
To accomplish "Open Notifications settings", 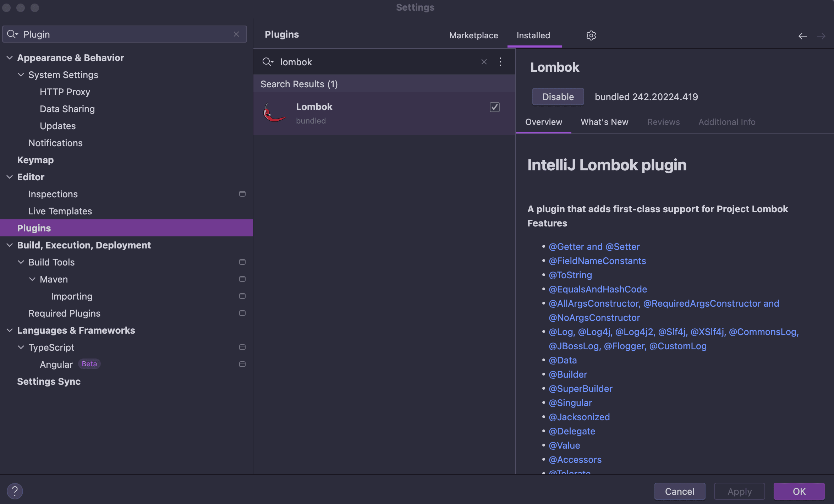I will click(x=55, y=143).
